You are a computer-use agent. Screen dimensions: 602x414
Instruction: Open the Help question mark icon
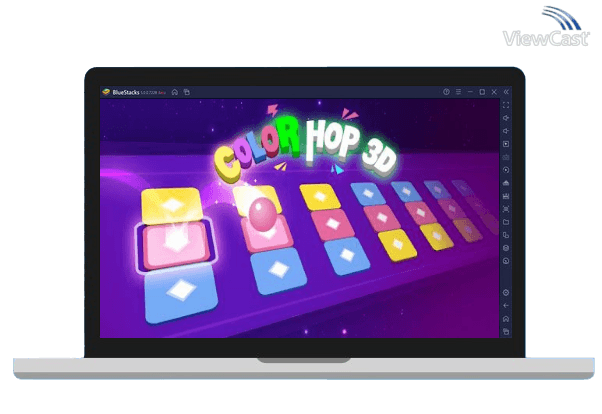tap(446, 92)
